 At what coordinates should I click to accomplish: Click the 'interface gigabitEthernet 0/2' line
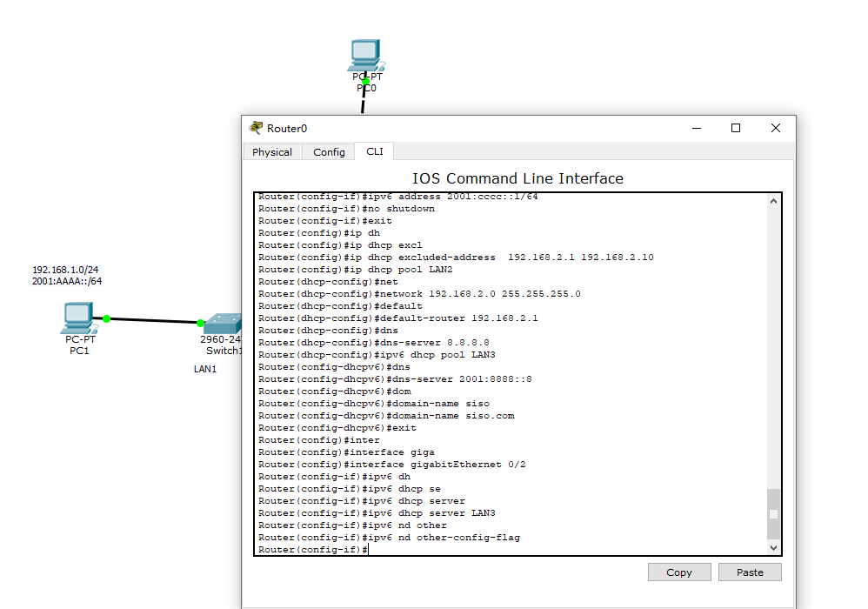[x=392, y=464]
